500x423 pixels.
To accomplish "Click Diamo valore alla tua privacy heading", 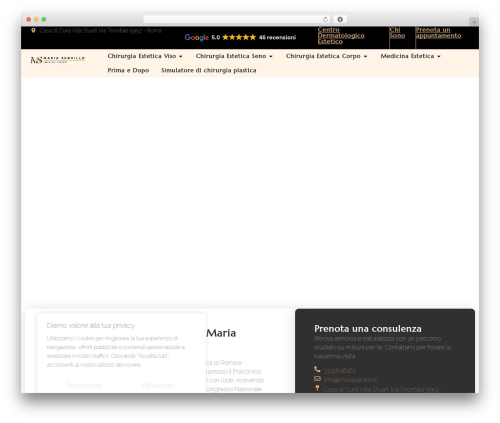I will click(91, 325).
